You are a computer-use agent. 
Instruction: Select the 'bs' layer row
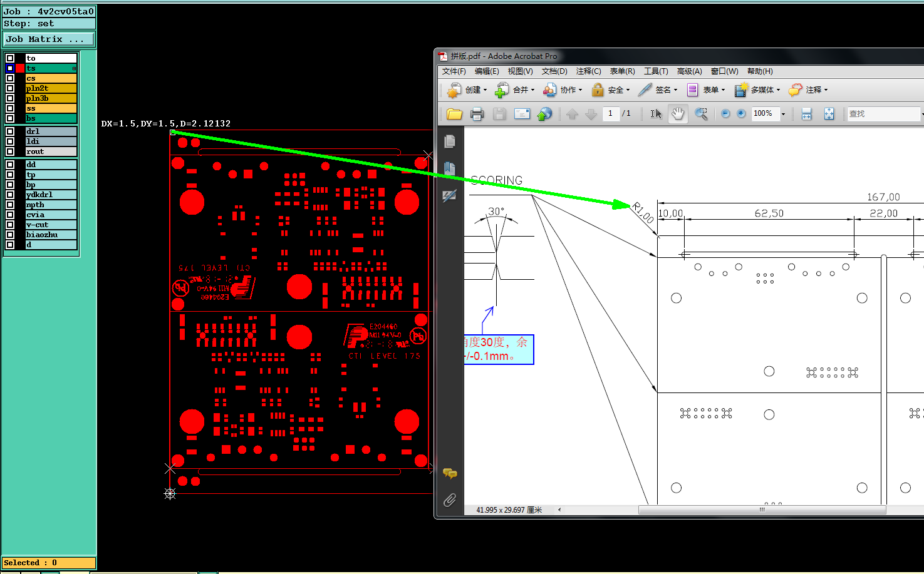coord(51,118)
